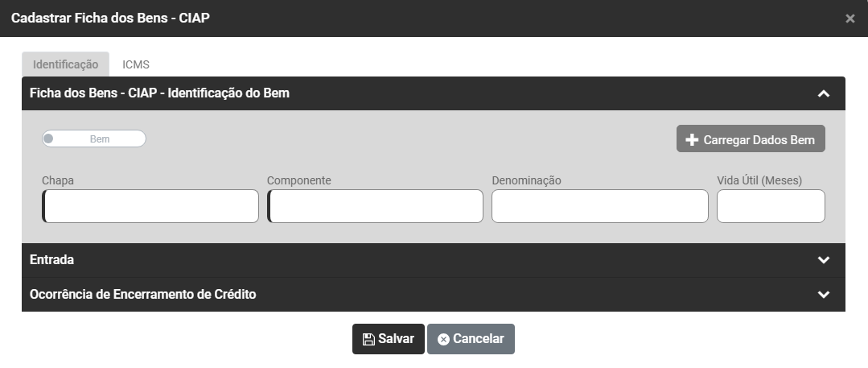Focus the Chapa input field

pyautogui.click(x=151, y=206)
